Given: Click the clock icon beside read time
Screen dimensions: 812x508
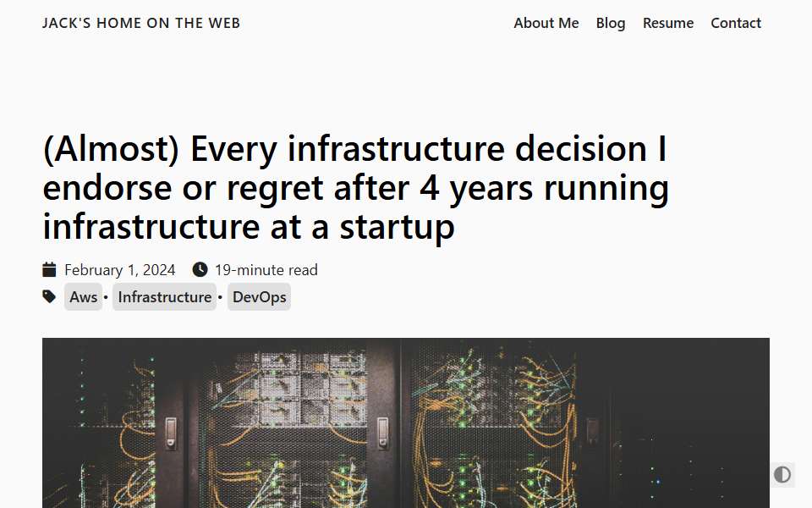Looking at the screenshot, I should click(x=200, y=269).
